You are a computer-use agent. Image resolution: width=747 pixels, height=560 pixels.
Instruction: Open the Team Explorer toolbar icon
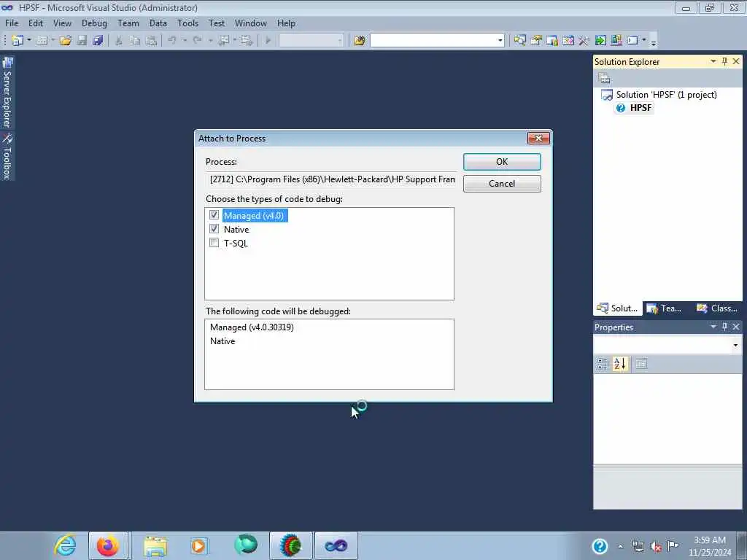pos(552,41)
